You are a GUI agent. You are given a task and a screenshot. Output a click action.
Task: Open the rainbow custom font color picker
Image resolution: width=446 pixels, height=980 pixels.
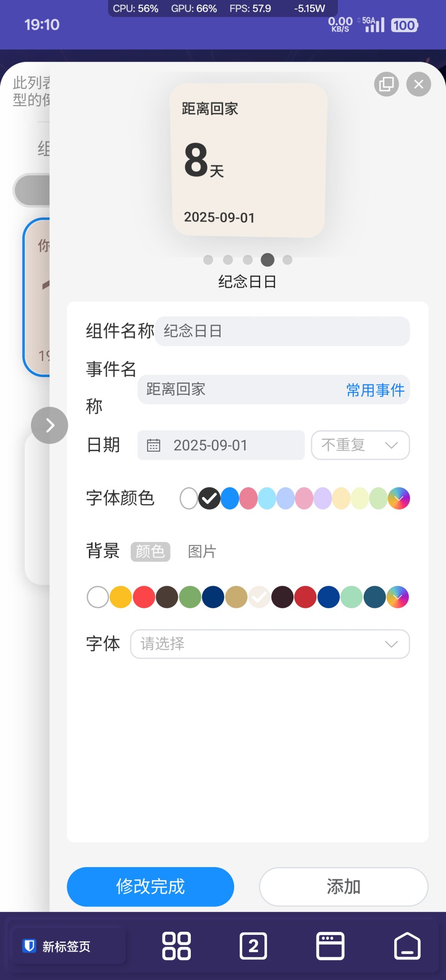pos(398,498)
